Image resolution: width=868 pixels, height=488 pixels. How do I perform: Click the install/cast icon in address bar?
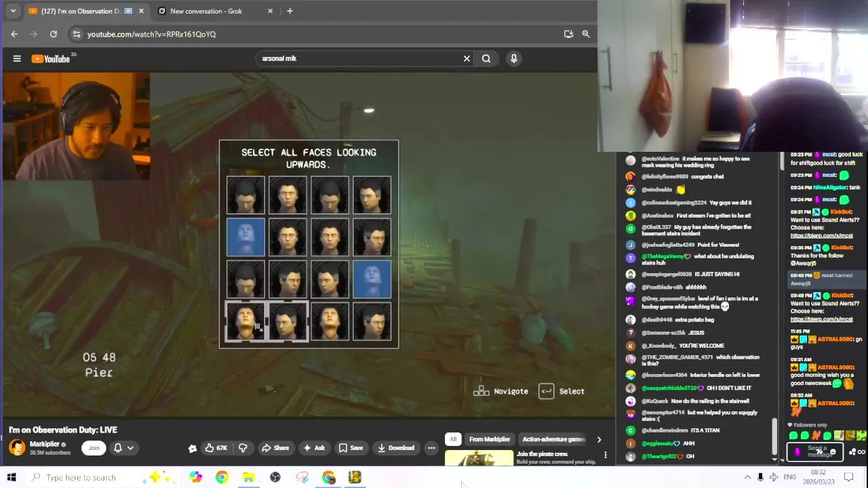[568, 34]
